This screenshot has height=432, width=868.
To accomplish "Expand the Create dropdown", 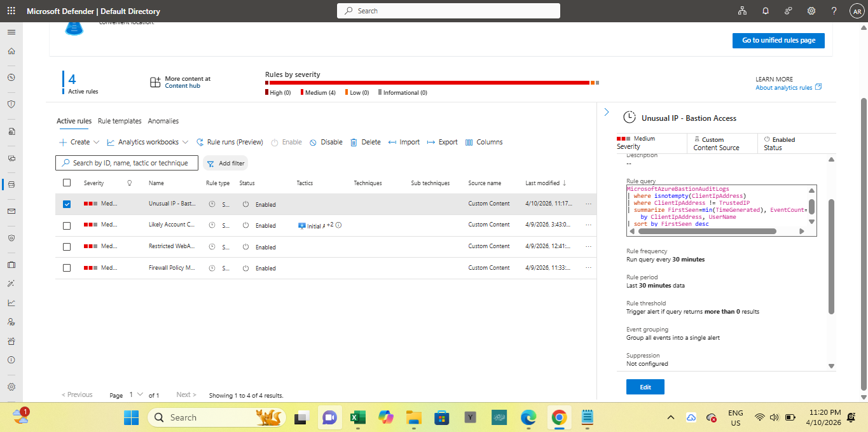I will click(x=79, y=142).
